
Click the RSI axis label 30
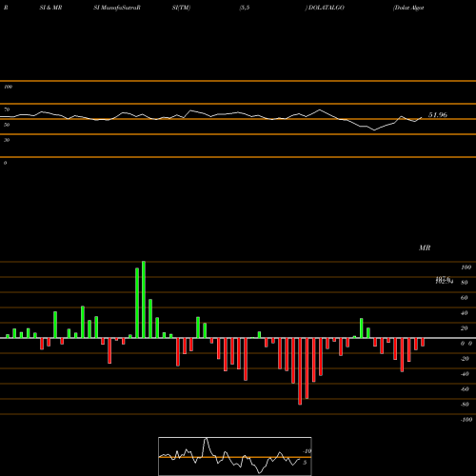(7, 140)
